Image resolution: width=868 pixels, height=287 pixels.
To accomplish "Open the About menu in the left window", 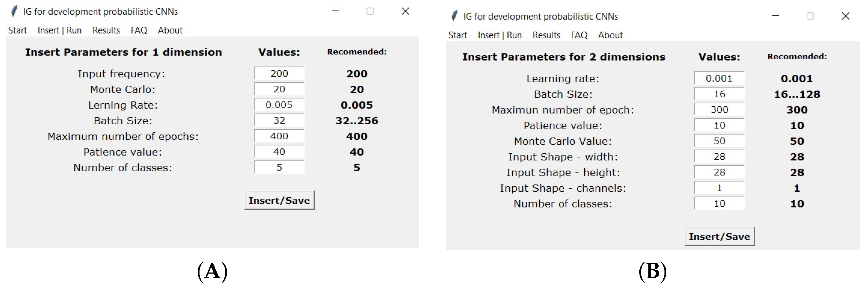I will (170, 30).
